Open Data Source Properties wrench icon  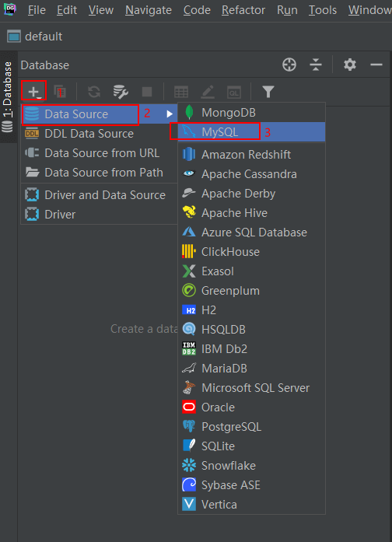(121, 92)
